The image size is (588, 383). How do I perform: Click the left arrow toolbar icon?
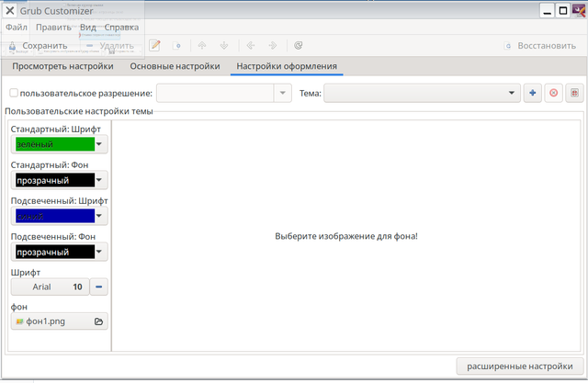[251, 46]
